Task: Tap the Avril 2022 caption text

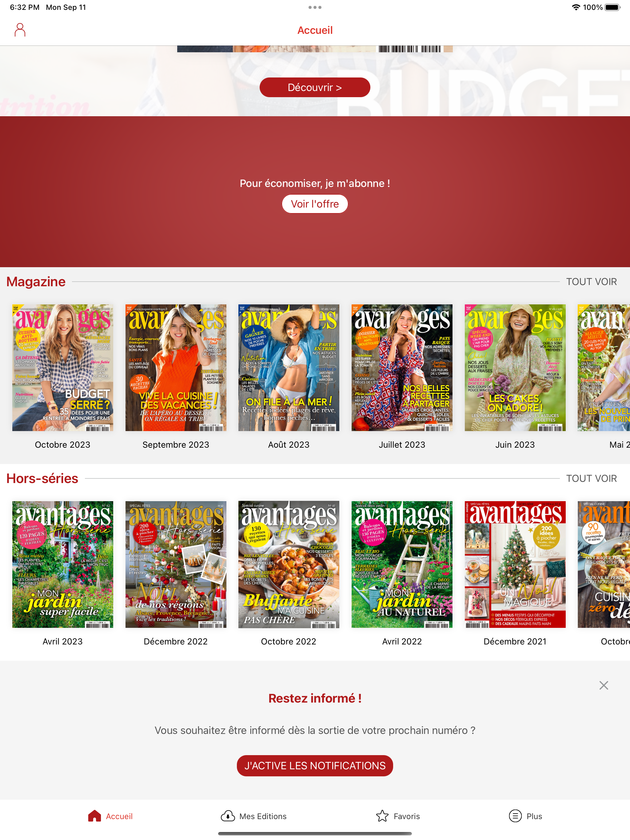Action: coord(402,641)
